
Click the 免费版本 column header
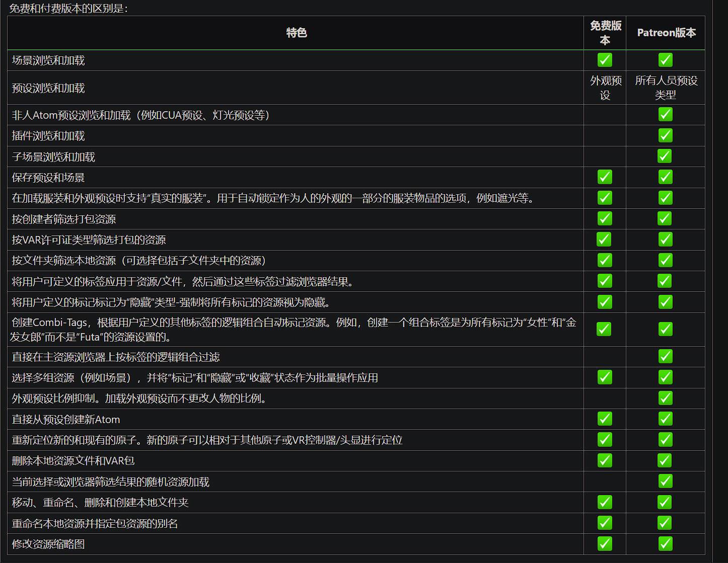[x=605, y=33]
